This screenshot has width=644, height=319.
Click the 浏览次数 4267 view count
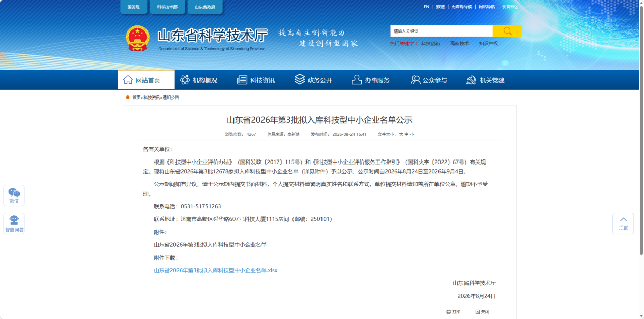tap(241, 134)
